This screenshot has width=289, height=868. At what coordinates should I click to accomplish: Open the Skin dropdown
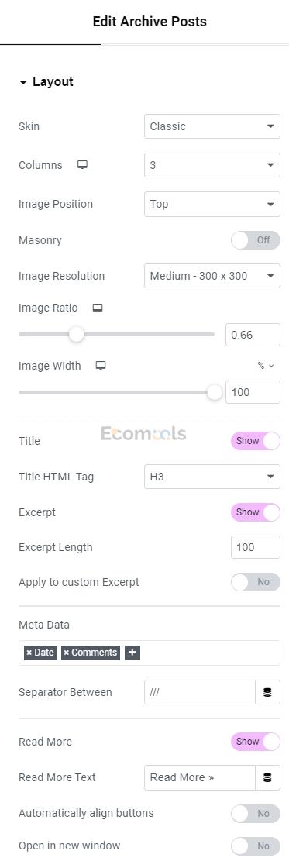coord(212,126)
